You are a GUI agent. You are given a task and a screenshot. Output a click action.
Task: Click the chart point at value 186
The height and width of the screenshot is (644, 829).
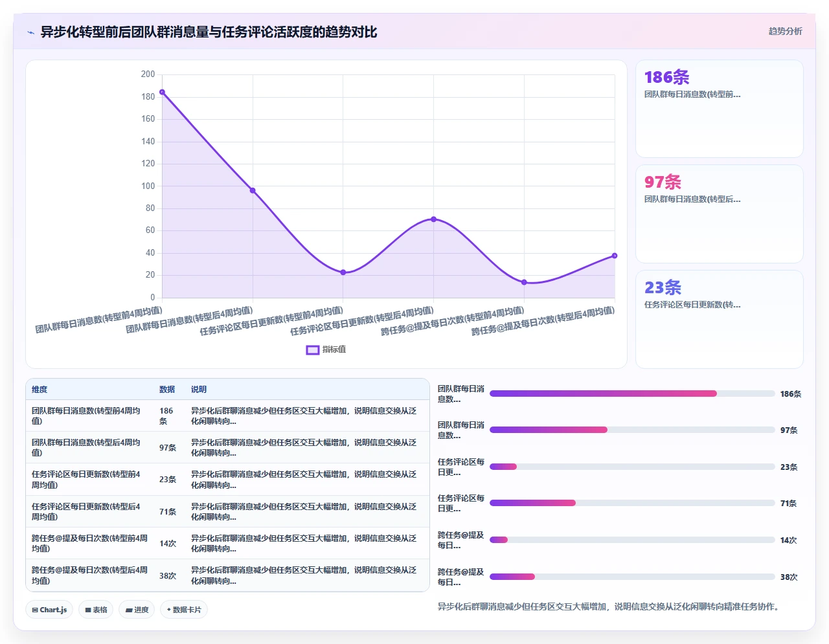pos(162,92)
